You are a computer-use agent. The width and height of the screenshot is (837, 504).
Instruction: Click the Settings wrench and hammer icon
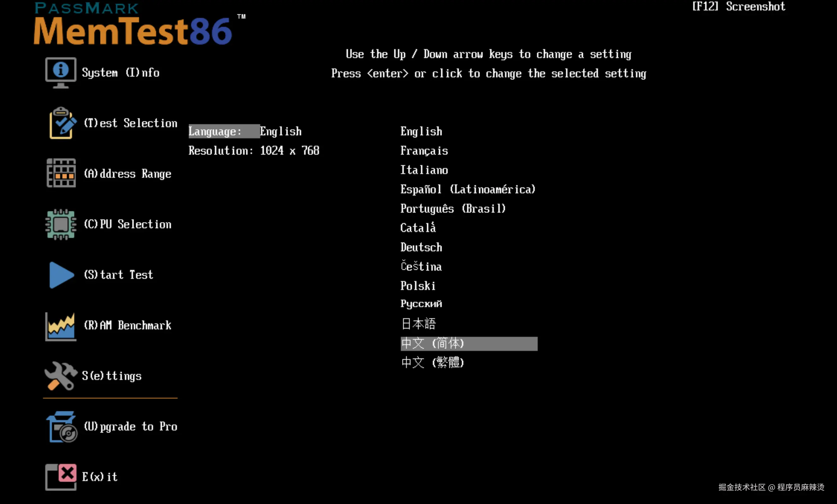coord(60,376)
